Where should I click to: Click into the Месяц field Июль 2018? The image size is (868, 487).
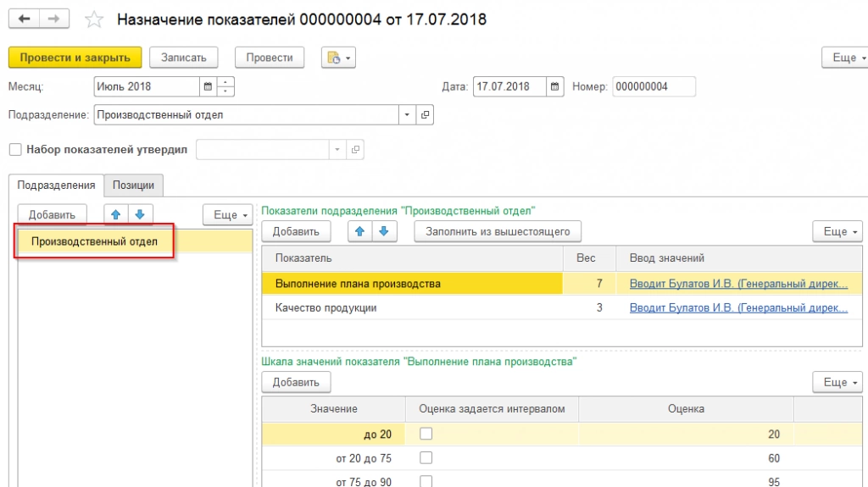tap(147, 86)
